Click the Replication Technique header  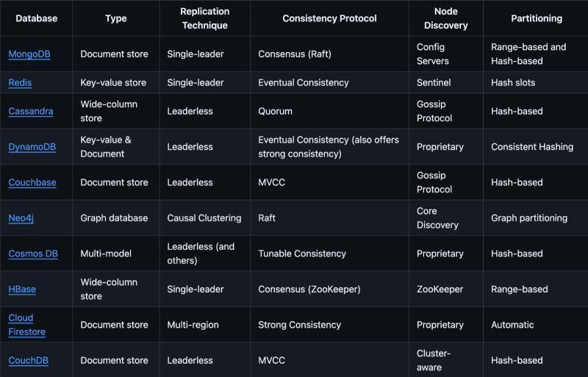204,18
